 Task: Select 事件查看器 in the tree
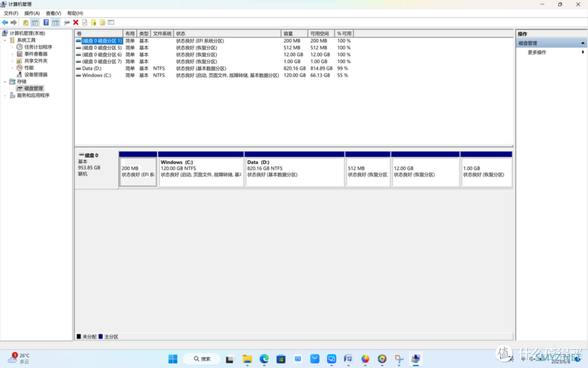coord(35,54)
